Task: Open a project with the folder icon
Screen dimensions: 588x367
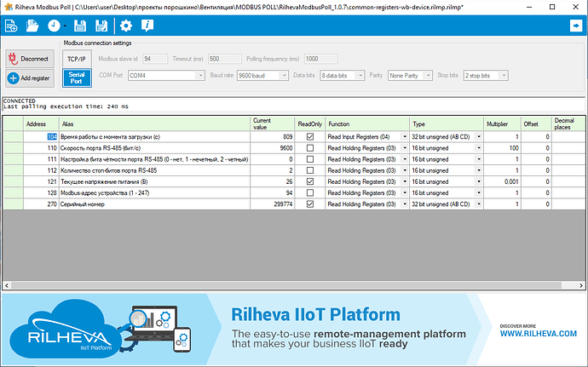Action: coord(32,26)
